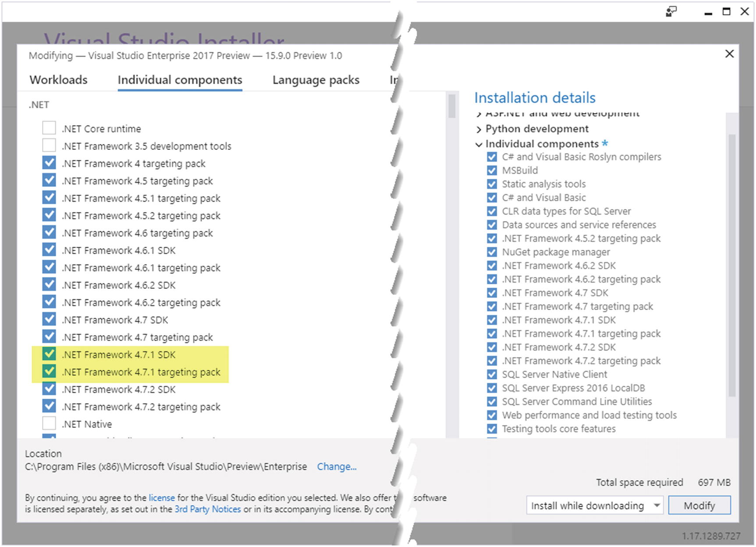756x547 pixels.
Task: Click the install location path text
Action: coord(166,467)
